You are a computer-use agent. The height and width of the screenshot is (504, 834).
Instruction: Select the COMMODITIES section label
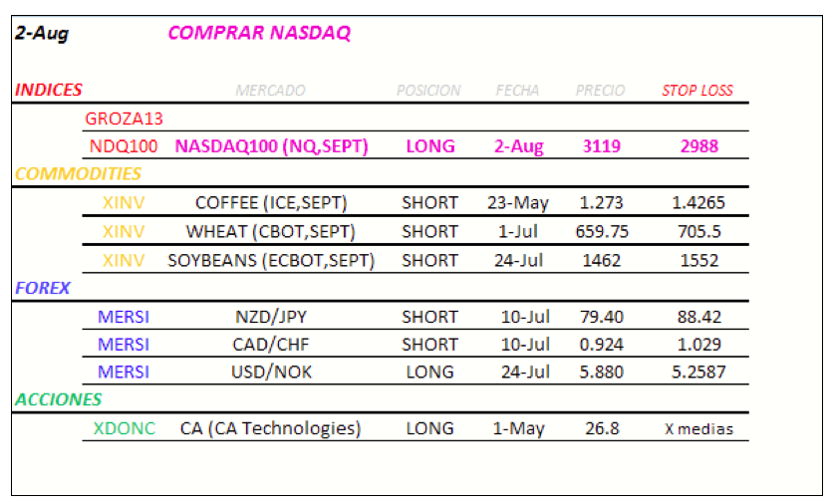pos(64,174)
